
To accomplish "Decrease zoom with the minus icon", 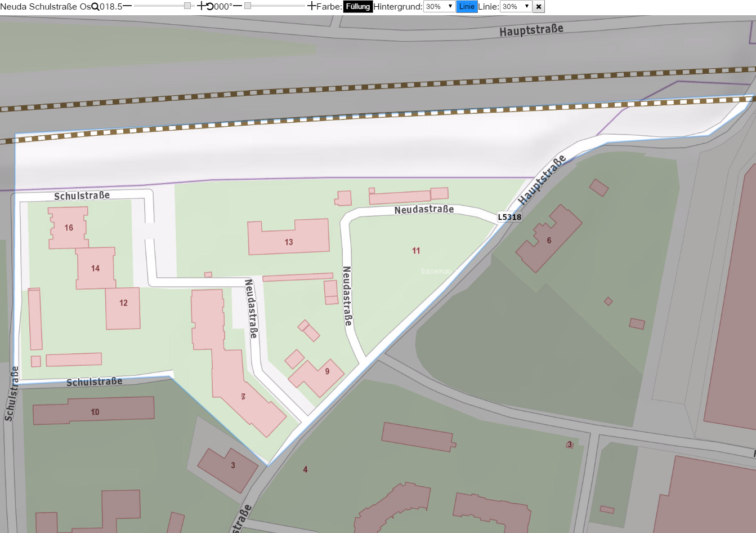I will tap(127, 6).
